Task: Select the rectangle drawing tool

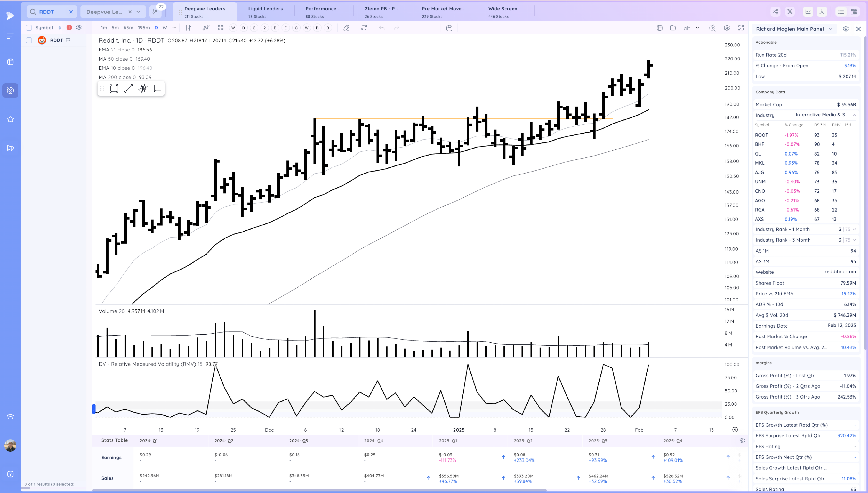Action: click(114, 88)
